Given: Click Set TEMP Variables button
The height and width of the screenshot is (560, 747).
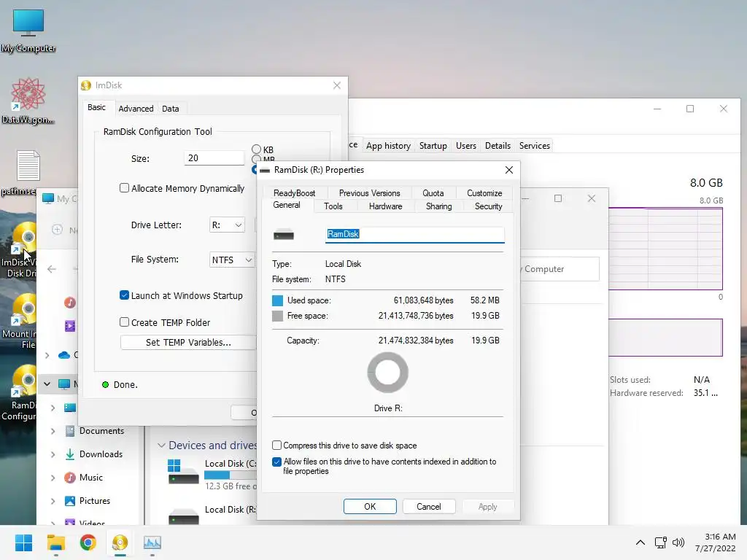Looking at the screenshot, I should [x=188, y=343].
